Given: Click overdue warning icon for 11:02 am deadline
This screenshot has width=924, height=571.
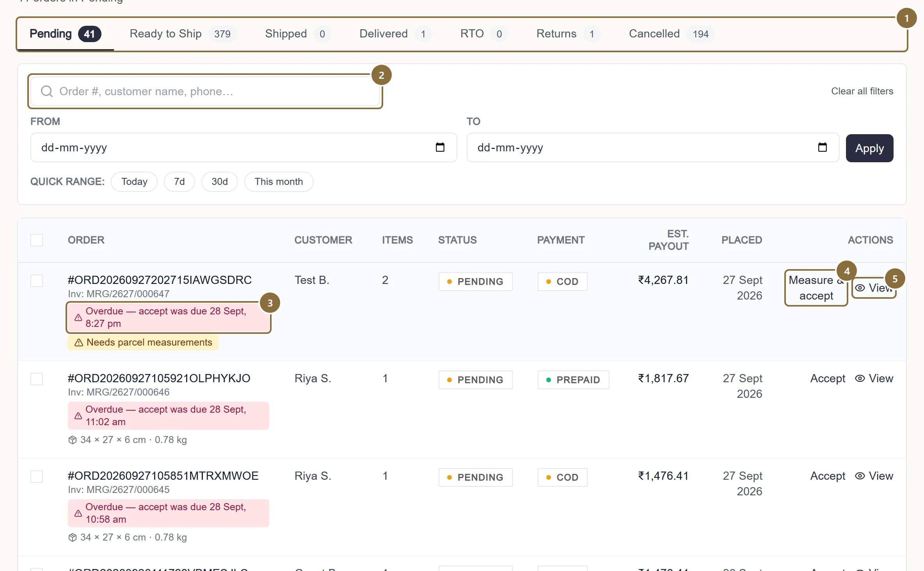Looking at the screenshot, I should (x=78, y=416).
